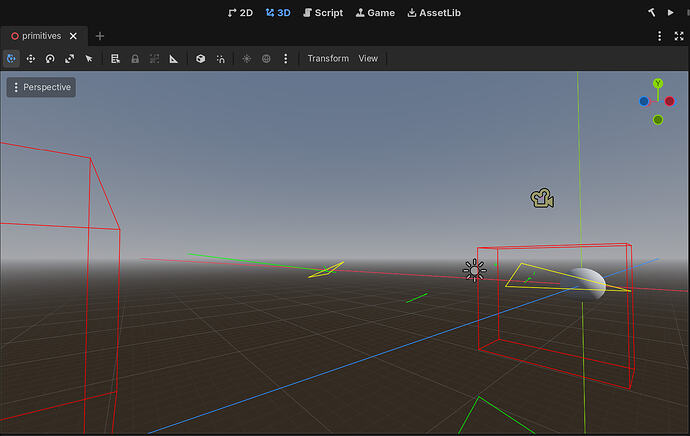Click the red X axis gizmo handle
Viewport: 690px width, 436px height.
click(670, 102)
